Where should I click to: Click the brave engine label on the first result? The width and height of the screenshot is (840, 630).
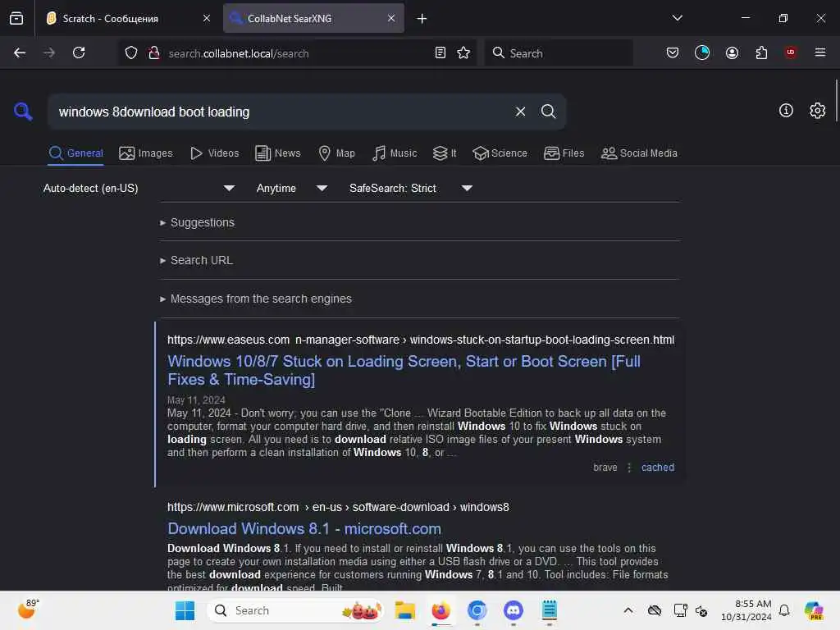[605, 467]
